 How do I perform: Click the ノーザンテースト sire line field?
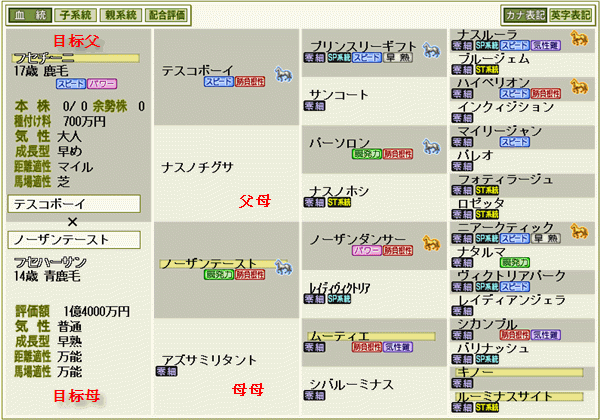[x=74, y=240]
